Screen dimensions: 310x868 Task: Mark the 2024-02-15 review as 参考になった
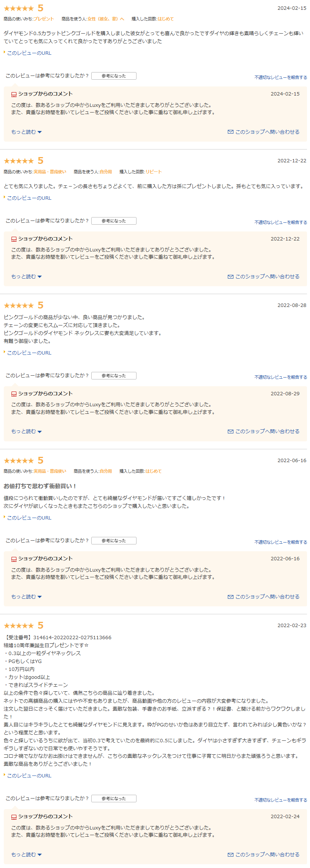pos(114,76)
